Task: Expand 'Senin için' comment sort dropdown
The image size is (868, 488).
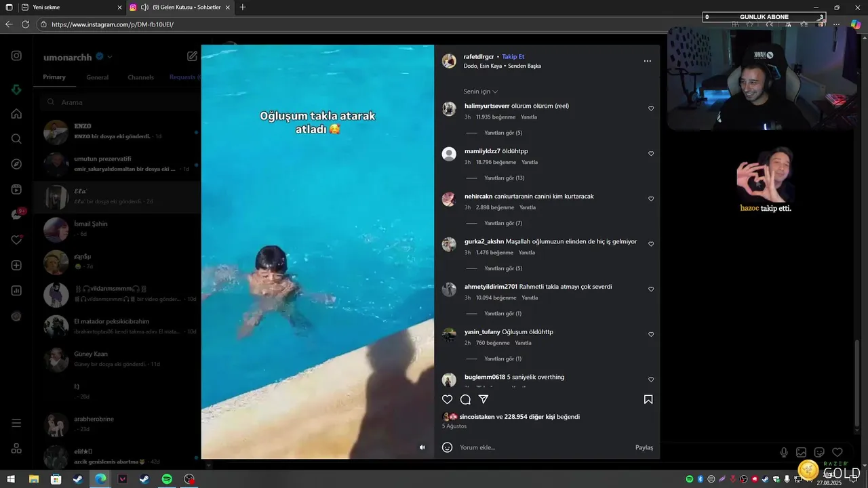Action: click(x=481, y=91)
